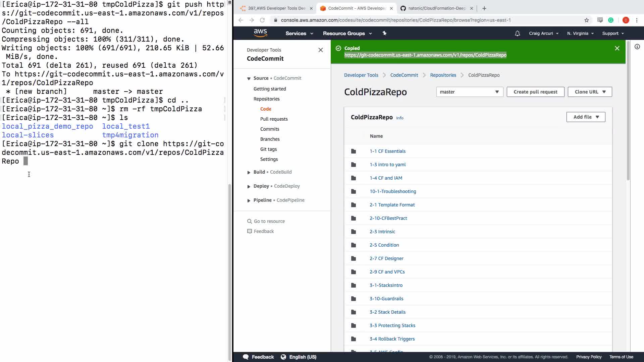This screenshot has height=362, width=644.
Task: Open a new browser tab
Action: coord(484,8)
